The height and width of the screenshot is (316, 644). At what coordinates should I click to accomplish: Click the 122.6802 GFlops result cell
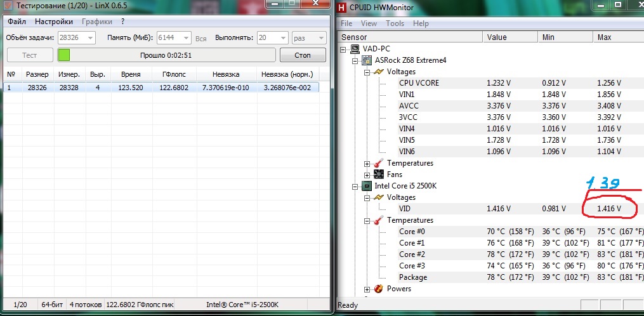(174, 88)
